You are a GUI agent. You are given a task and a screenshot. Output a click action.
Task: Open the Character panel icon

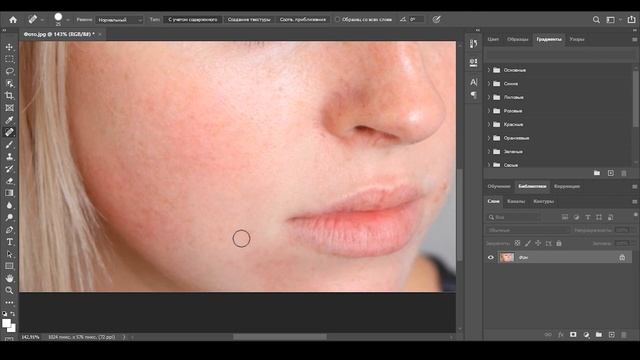473,82
